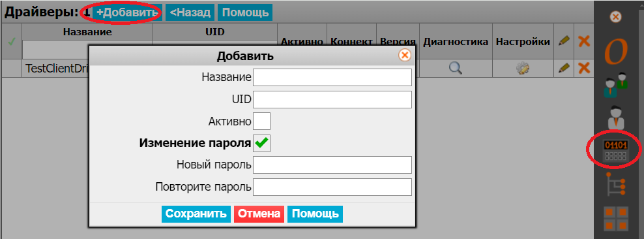644x239 pixels.
Task: Open the single user icon in sidebar
Action: 615,118
